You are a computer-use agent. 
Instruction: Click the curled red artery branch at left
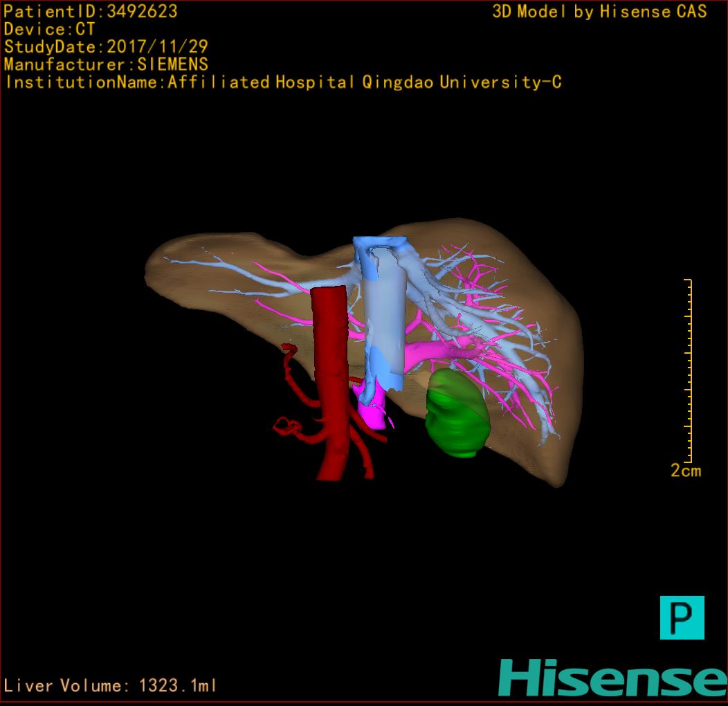(287, 426)
